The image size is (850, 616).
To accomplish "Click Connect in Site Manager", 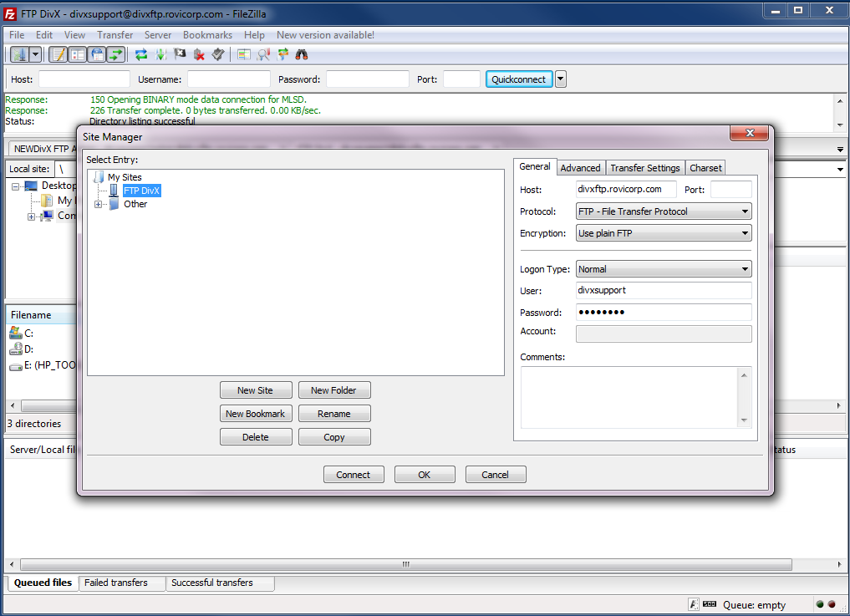I will click(354, 475).
